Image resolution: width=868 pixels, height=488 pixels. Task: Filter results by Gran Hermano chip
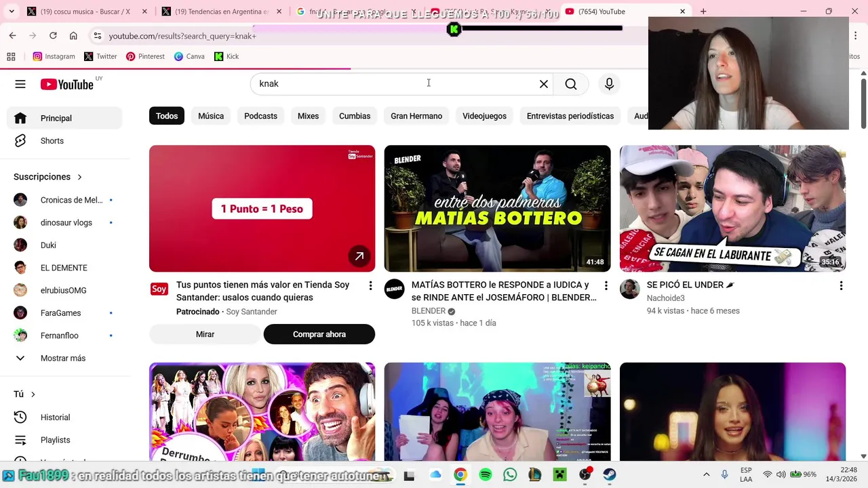click(x=416, y=116)
